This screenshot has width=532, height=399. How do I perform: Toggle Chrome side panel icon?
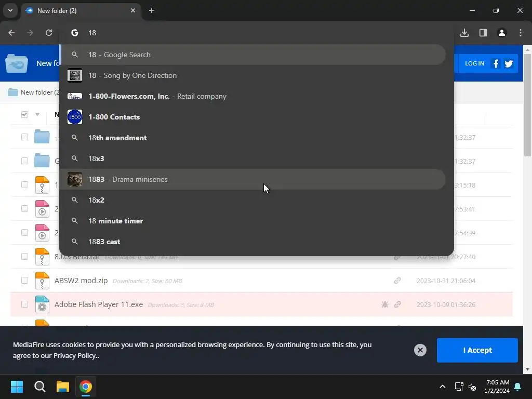click(483, 33)
